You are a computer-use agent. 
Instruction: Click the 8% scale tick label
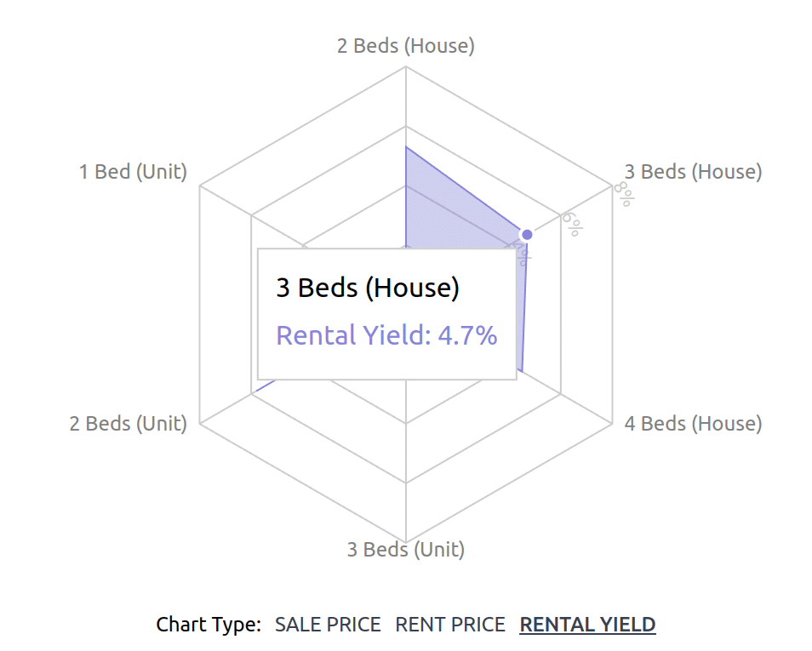click(x=624, y=194)
